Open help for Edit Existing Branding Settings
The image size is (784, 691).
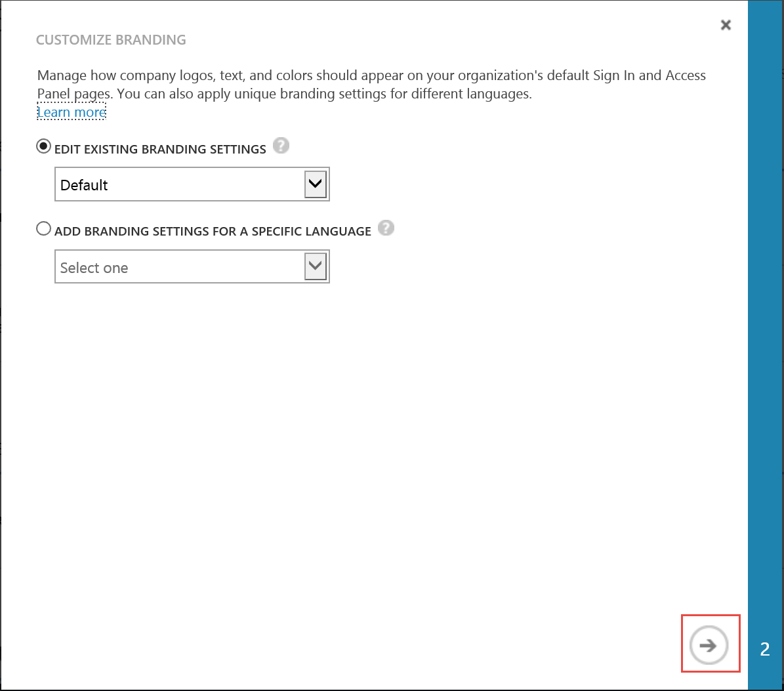click(x=281, y=146)
